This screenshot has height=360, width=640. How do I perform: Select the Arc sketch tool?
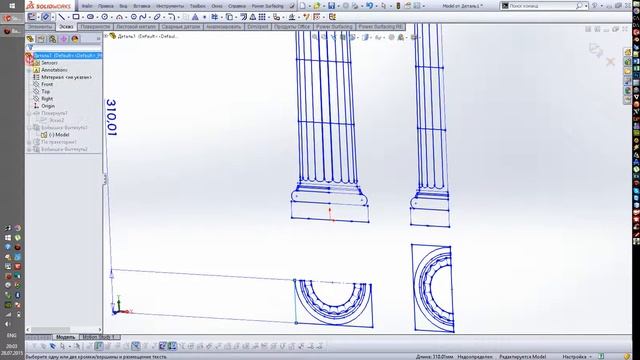119,17
